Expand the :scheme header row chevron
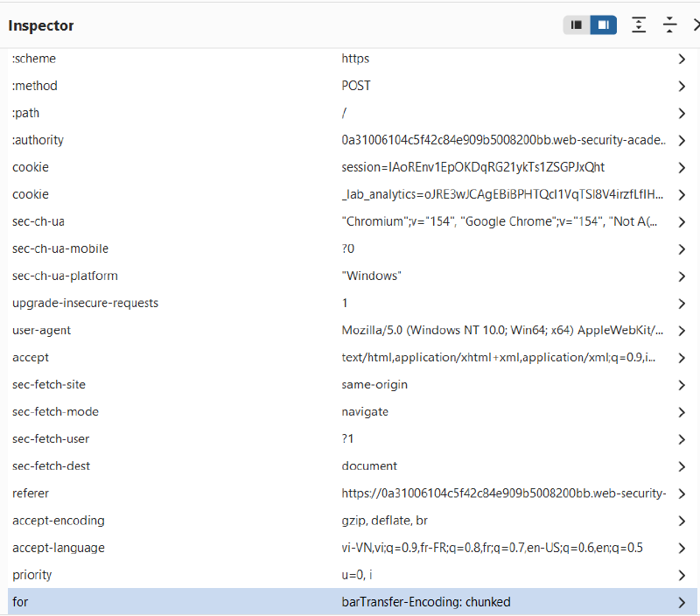Screen dimensions: 700x616 pyautogui.click(x=682, y=59)
